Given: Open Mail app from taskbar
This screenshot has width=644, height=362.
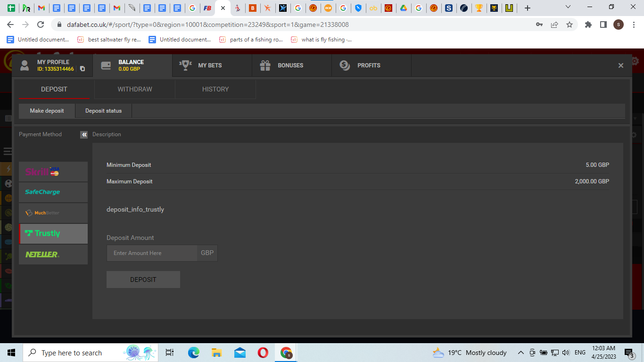Looking at the screenshot, I should click(239, 353).
